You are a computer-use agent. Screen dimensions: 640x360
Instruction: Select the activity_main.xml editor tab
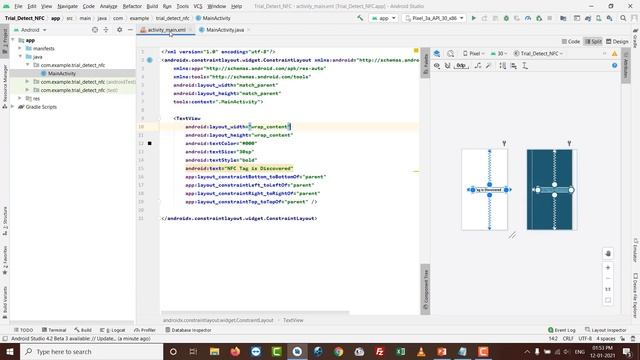(166, 30)
